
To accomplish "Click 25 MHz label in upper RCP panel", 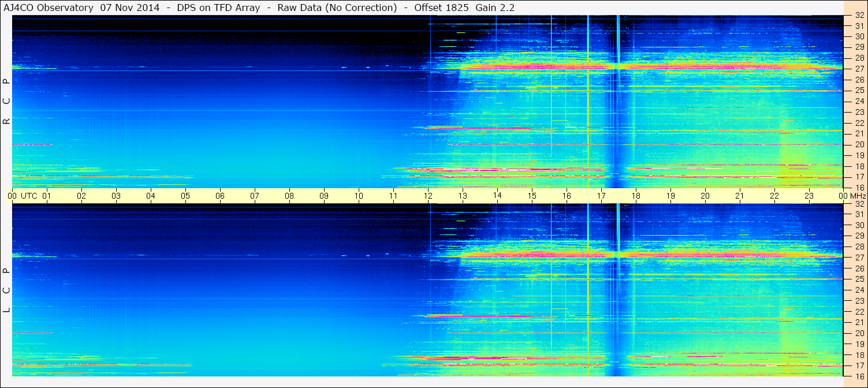I will pyautogui.click(x=859, y=91).
